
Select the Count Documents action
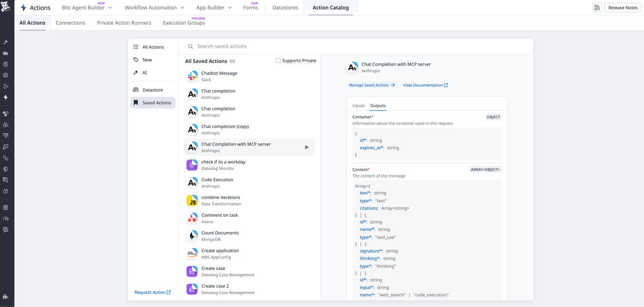[249, 236]
